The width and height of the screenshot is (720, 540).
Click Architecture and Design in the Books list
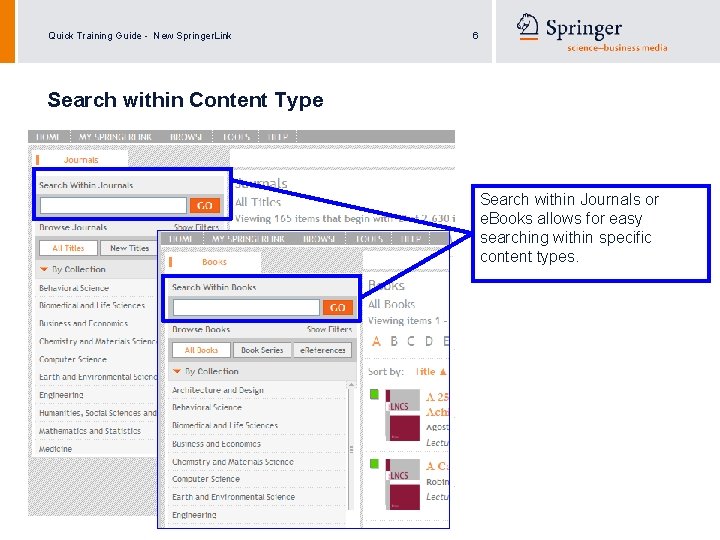pyautogui.click(x=218, y=390)
